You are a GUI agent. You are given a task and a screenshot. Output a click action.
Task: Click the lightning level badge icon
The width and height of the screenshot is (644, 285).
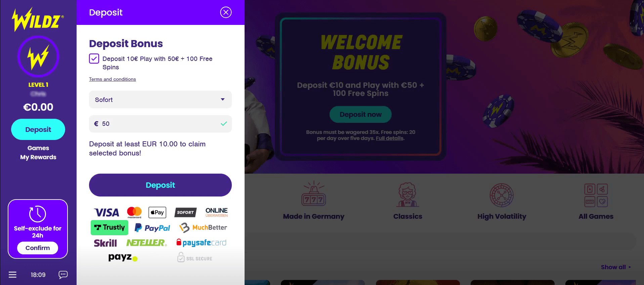[38, 57]
